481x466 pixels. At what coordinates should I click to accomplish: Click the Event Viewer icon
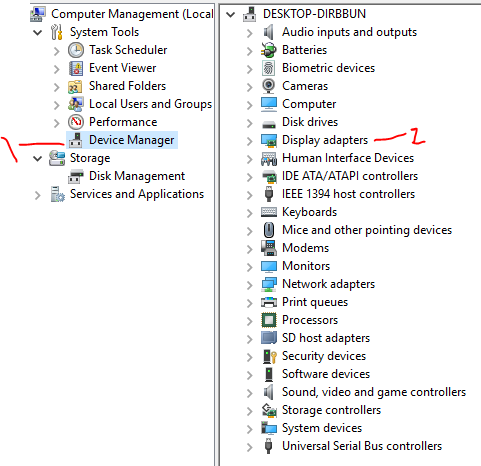coord(76,68)
